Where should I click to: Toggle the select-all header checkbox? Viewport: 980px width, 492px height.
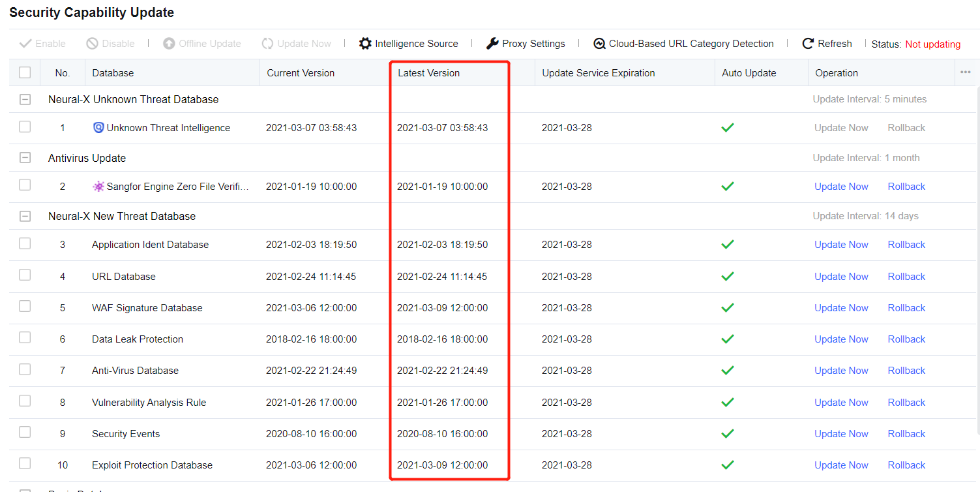[25, 72]
